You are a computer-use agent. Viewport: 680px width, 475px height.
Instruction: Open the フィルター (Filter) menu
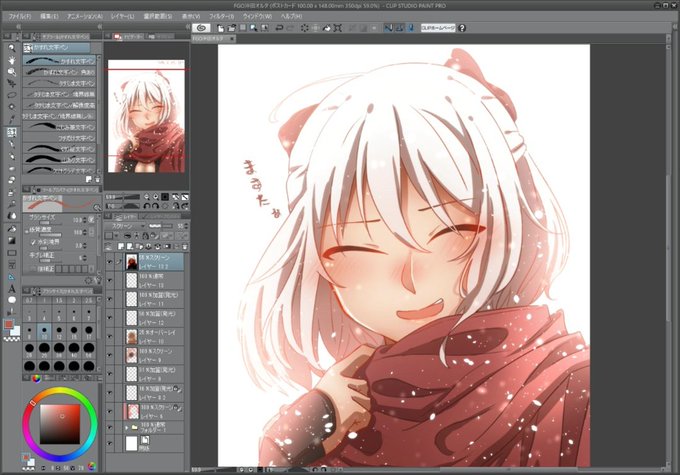(x=221, y=16)
